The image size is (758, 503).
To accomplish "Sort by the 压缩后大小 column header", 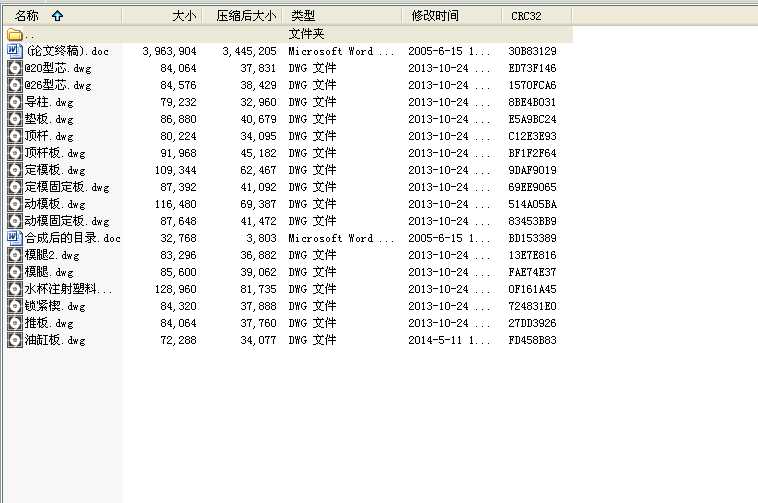I will click(x=243, y=16).
